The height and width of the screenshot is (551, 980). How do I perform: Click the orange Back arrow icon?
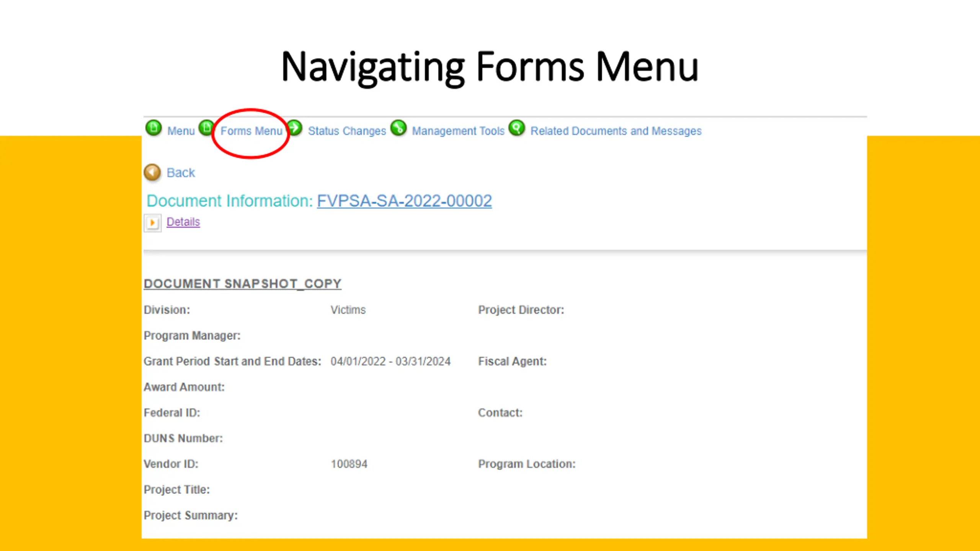(x=152, y=172)
